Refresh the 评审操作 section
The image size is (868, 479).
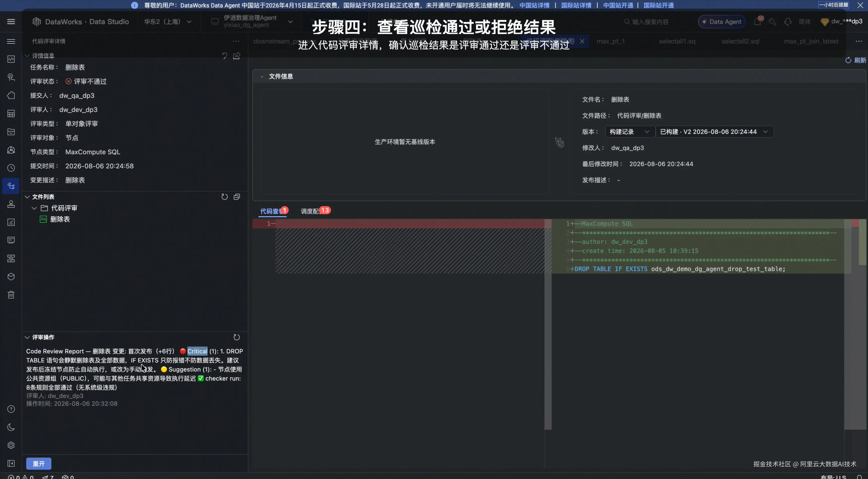pyautogui.click(x=237, y=337)
